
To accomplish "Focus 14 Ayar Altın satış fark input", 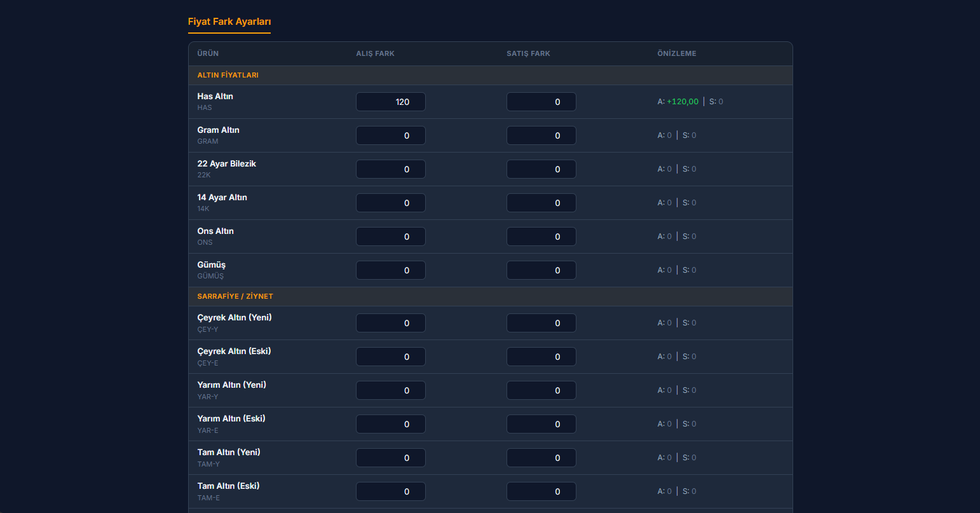I will click(541, 203).
